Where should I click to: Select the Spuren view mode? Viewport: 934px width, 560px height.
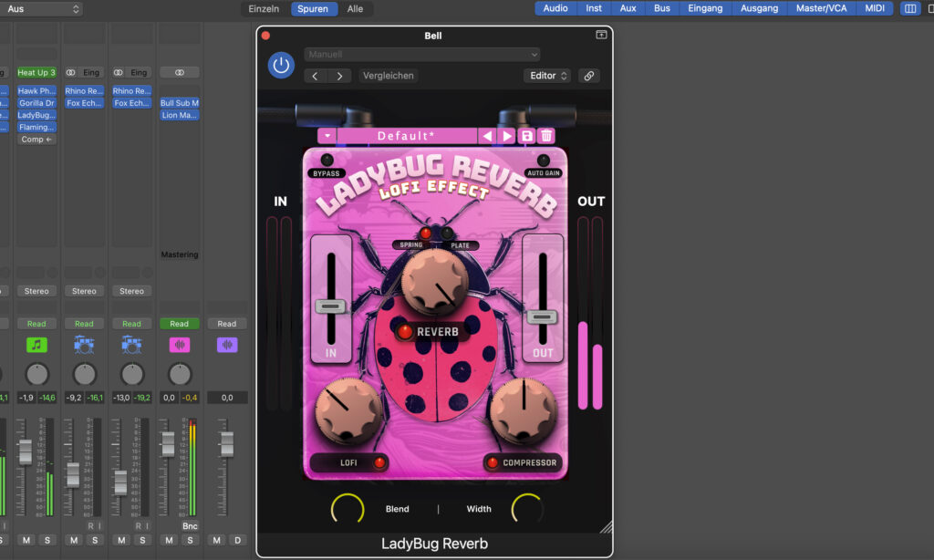click(x=313, y=9)
